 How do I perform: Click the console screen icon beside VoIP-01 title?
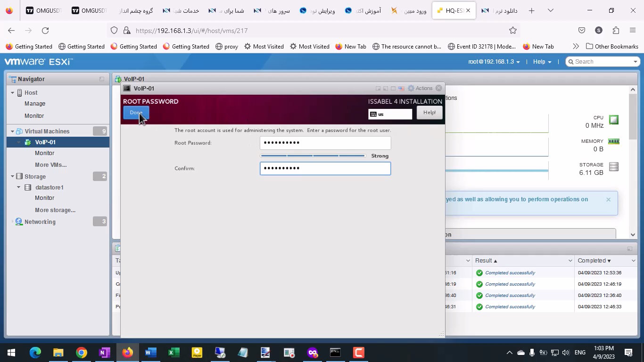tap(126, 88)
